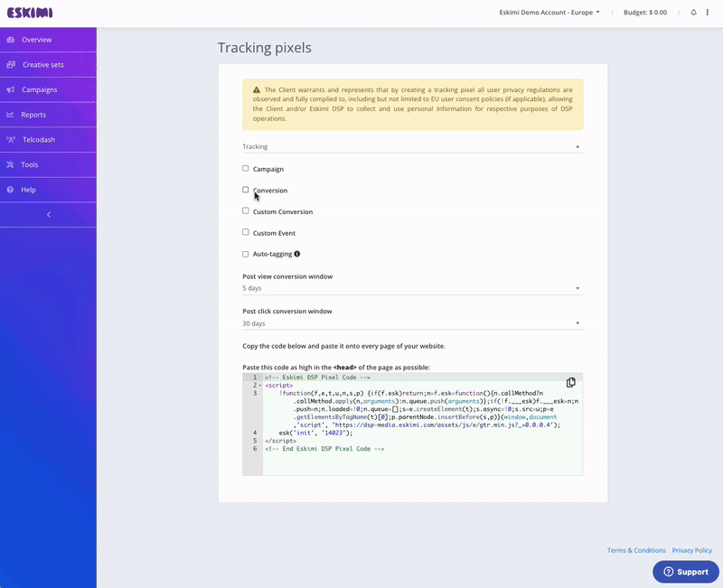Show Auto-tagging info tooltip icon
The image size is (723, 588).
pyautogui.click(x=297, y=254)
